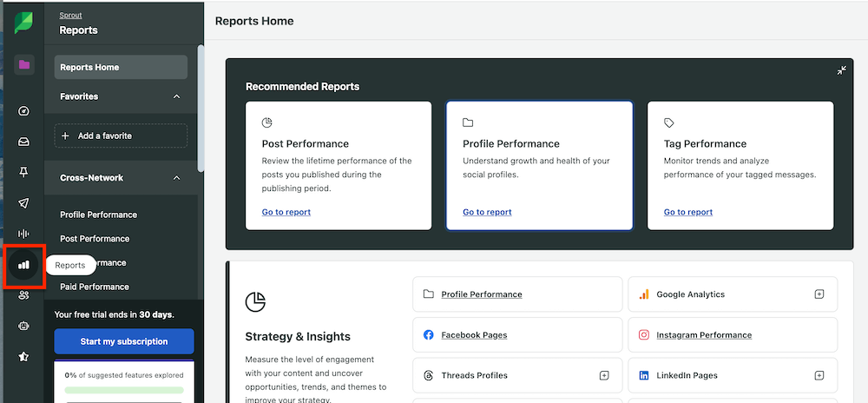Open Post Performance in Cross-Network list
The image size is (868, 403).
(x=95, y=239)
